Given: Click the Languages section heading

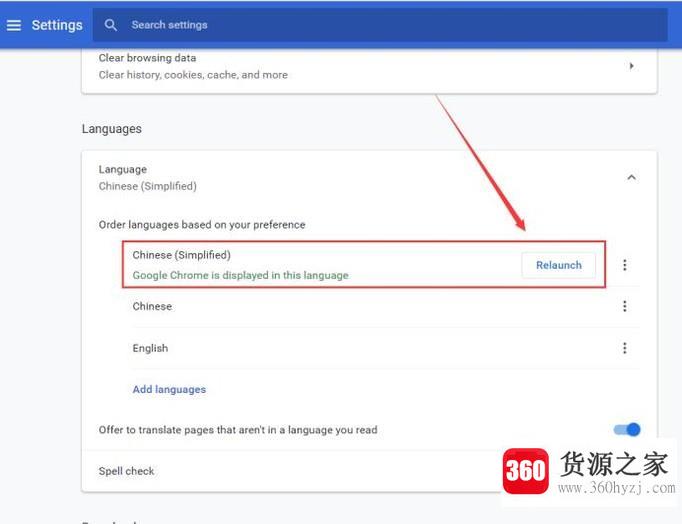Looking at the screenshot, I should click(112, 129).
